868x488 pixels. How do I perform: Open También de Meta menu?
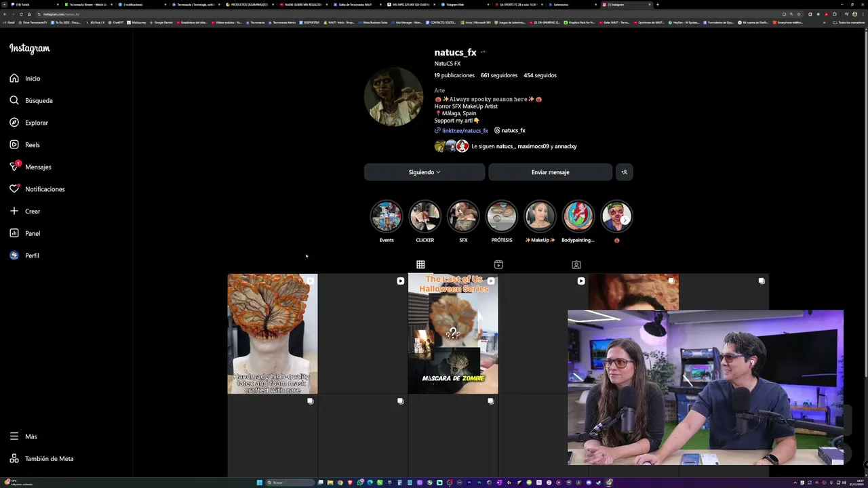[x=41, y=459]
